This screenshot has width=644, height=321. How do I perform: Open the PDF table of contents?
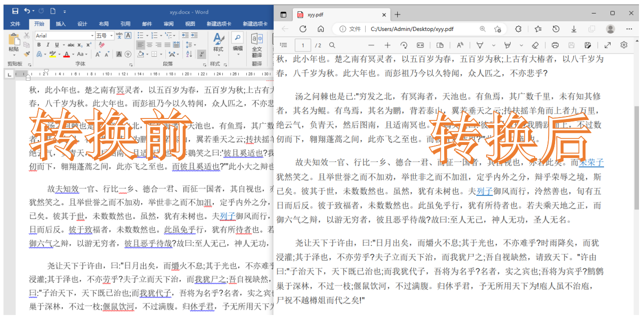click(283, 45)
